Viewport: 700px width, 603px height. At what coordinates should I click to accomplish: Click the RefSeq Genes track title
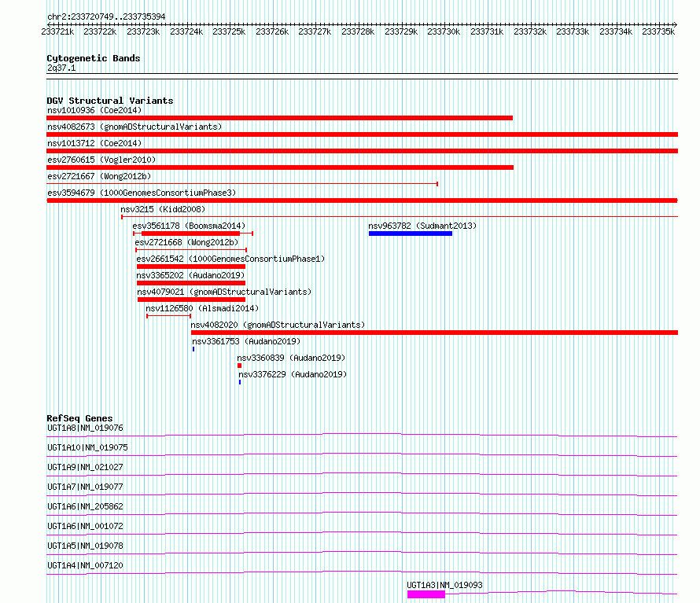[x=79, y=418]
